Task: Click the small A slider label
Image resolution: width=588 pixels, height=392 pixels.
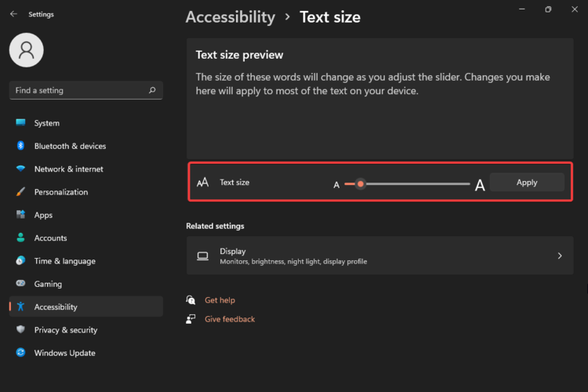Action: point(336,184)
